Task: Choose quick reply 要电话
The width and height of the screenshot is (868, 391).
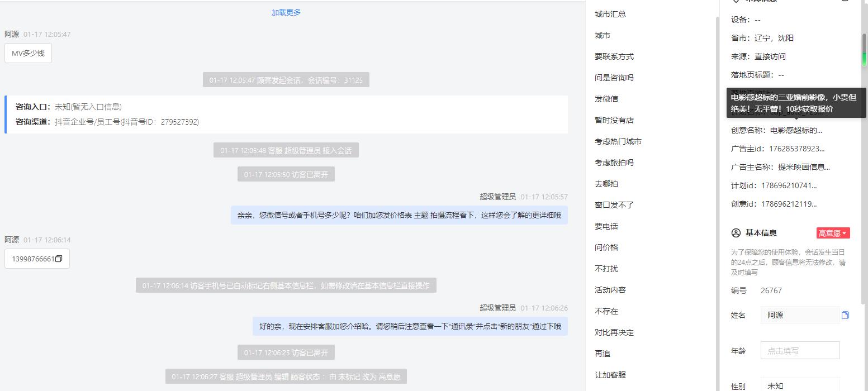Action: (x=606, y=226)
